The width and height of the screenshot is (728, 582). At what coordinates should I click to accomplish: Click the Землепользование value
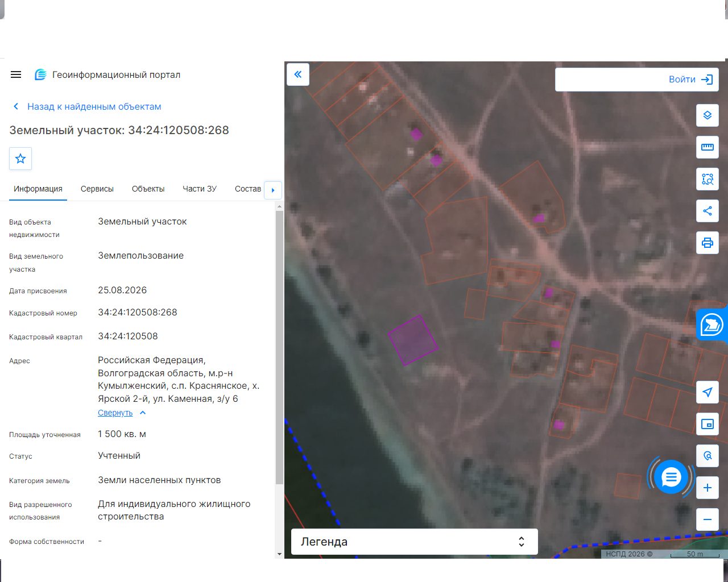tap(140, 256)
